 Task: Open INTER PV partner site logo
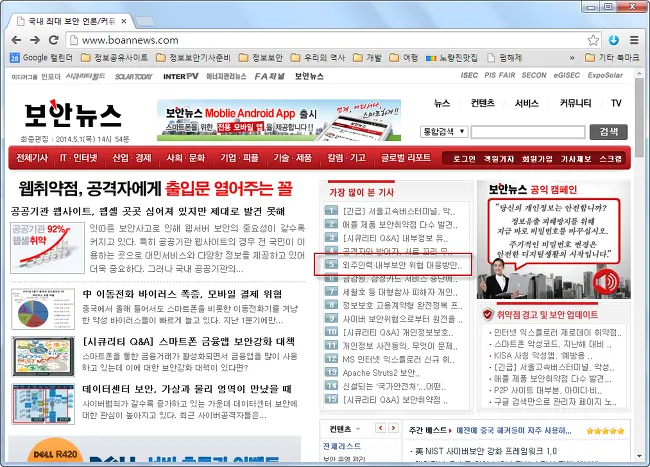(x=181, y=76)
